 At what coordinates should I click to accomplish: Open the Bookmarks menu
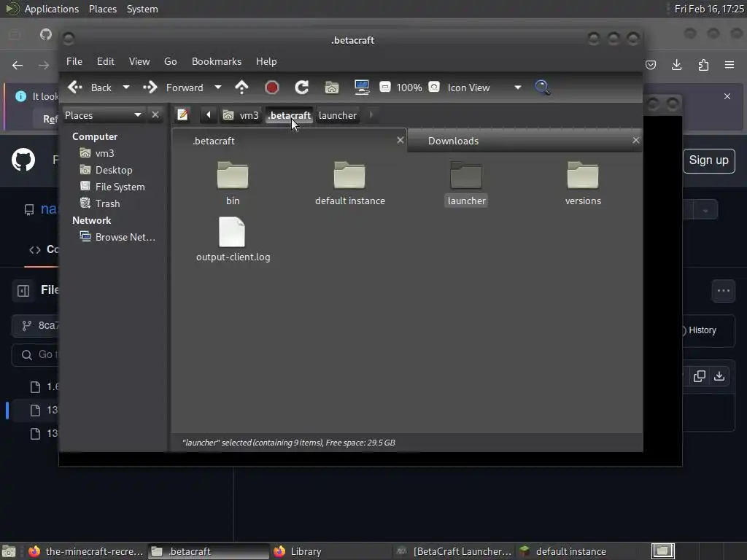click(216, 61)
